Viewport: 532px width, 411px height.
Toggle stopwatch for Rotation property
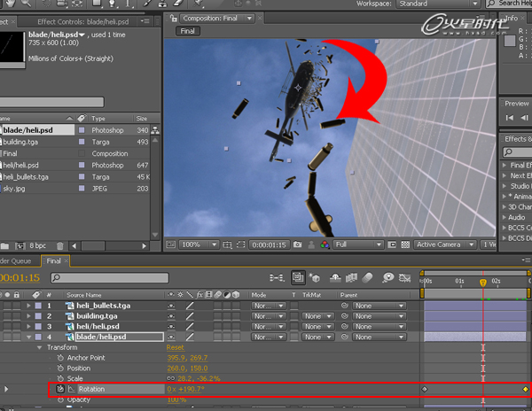(x=60, y=389)
